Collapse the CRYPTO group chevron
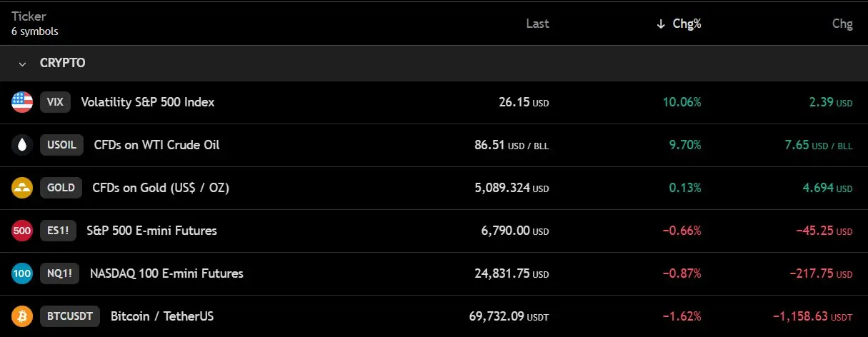This screenshot has height=337, width=868. click(22, 64)
